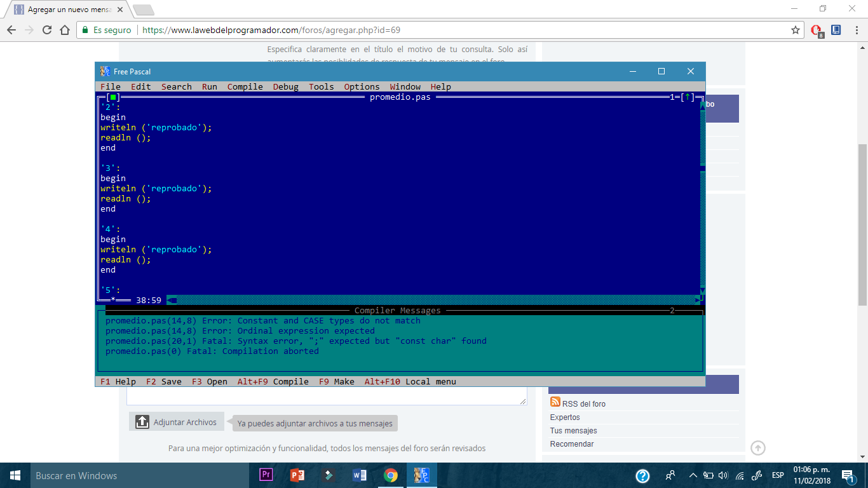Open the Search menu in Free Pascal
Viewport: 868px width, 488px height.
177,87
